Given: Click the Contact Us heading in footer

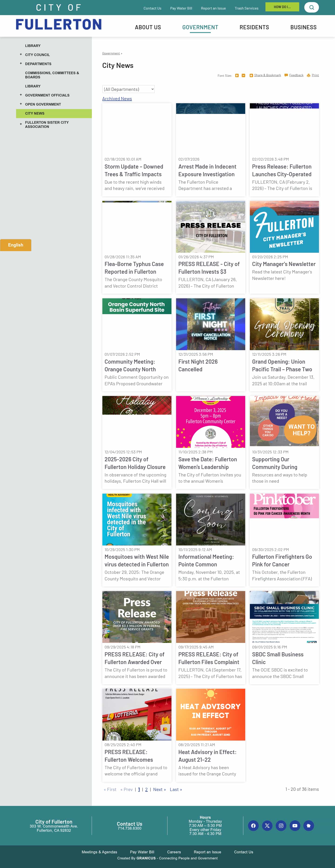Looking at the screenshot, I should pos(129,824).
